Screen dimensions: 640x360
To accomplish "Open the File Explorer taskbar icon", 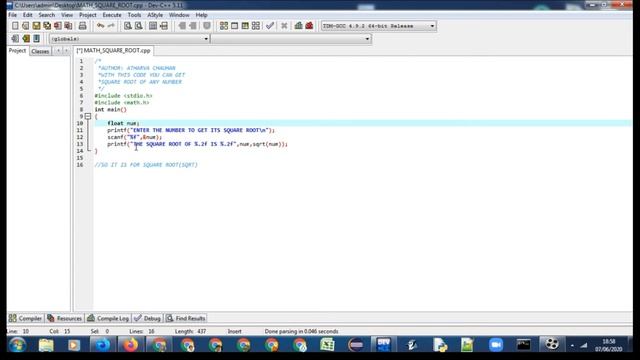I will click(46, 345).
